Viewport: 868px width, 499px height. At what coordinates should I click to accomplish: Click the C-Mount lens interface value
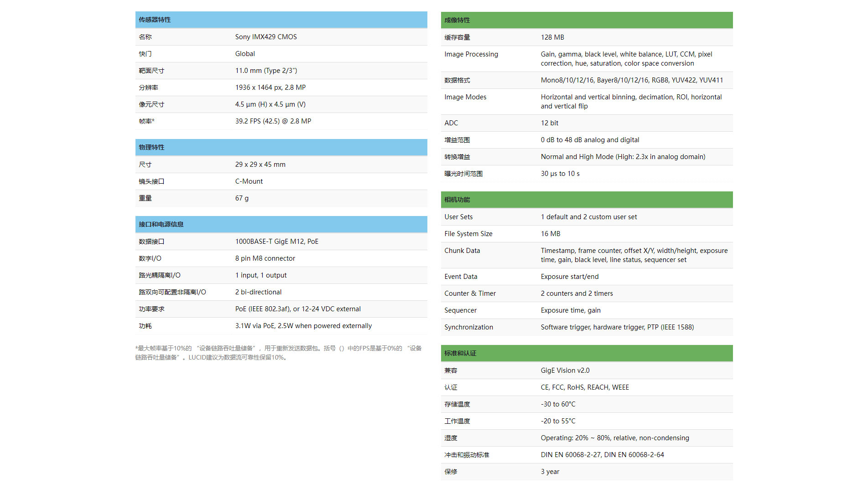(x=249, y=181)
